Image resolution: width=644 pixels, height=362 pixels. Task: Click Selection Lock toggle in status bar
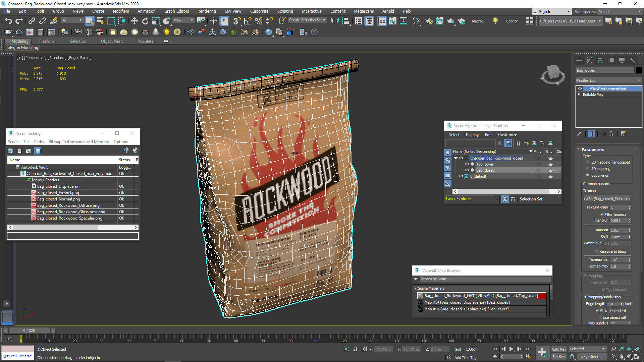(x=355, y=349)
